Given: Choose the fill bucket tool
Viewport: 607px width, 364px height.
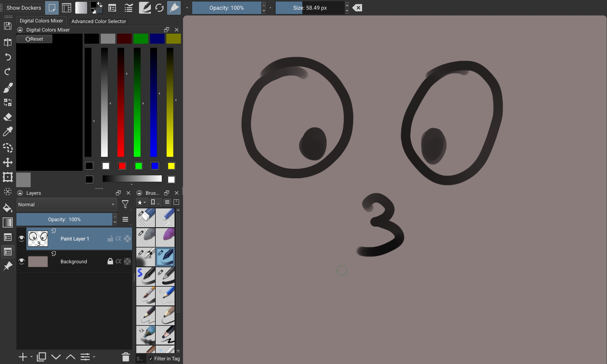Looking at the screenshot, I should pyautogui.click(x=8, y=208).
